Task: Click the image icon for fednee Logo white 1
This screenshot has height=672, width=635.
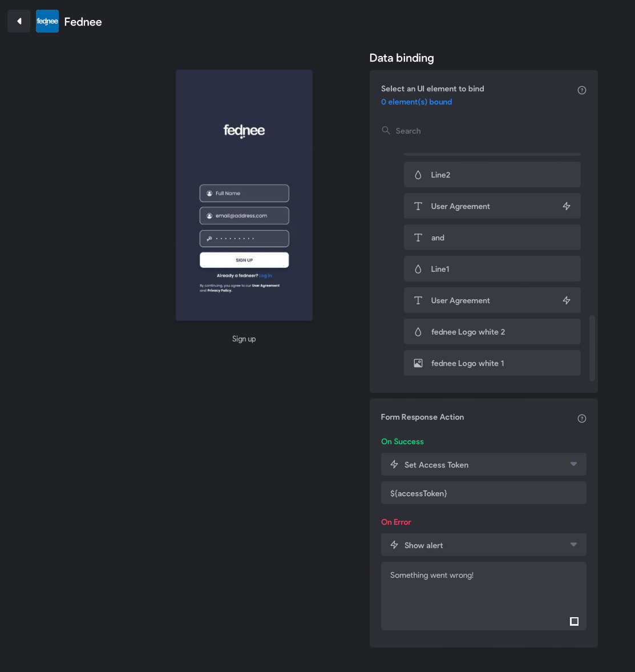Action: [418, 364]
